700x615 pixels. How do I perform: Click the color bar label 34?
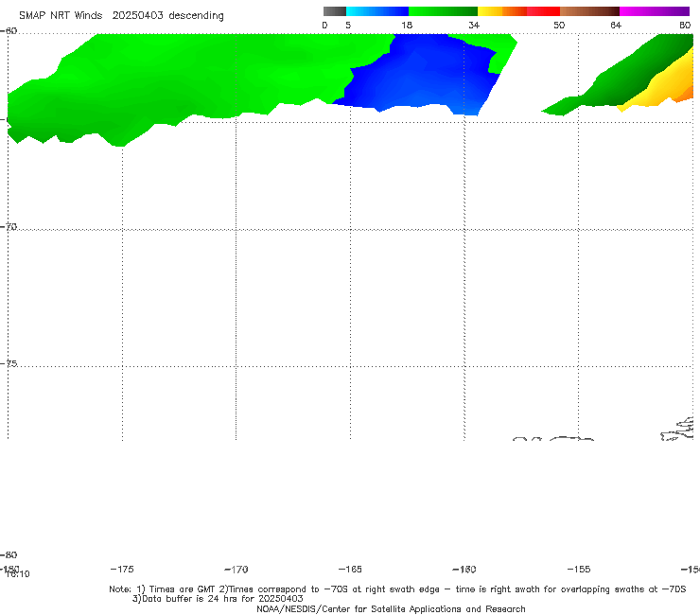474,26
